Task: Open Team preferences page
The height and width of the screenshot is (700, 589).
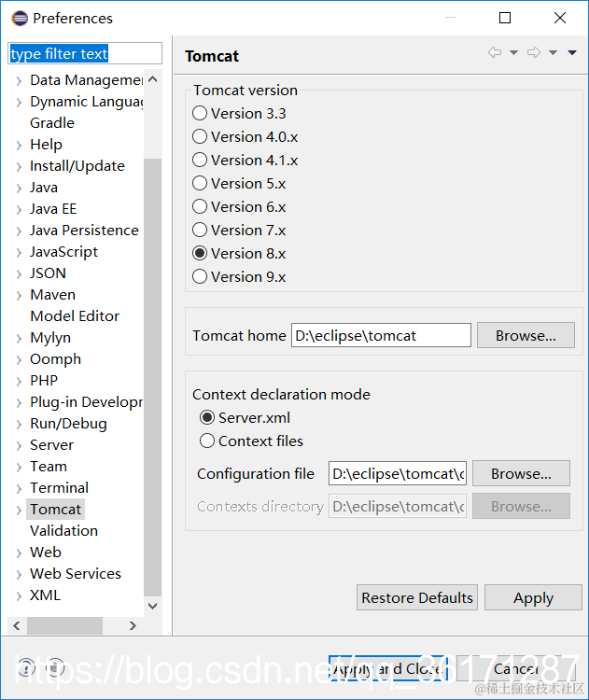Action: 49,466
